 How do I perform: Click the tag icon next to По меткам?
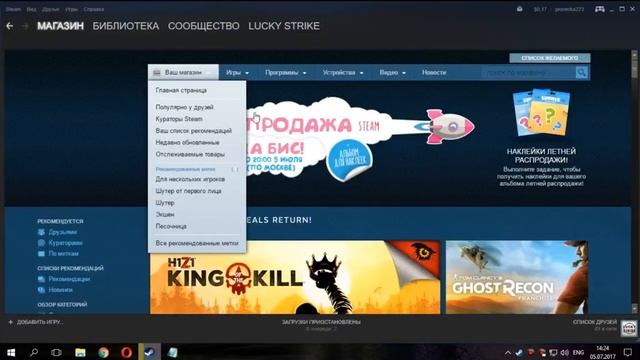pos(41,253)
